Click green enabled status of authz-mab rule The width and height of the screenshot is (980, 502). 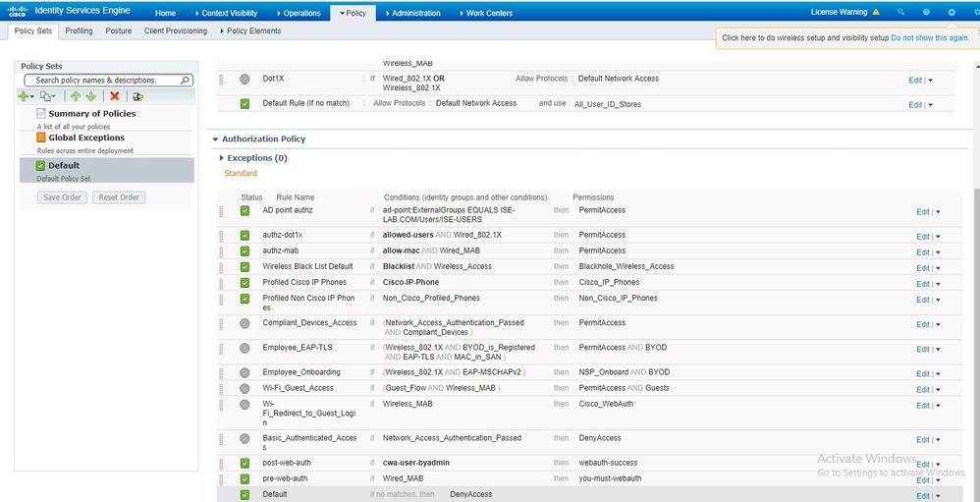coord(245,251)
